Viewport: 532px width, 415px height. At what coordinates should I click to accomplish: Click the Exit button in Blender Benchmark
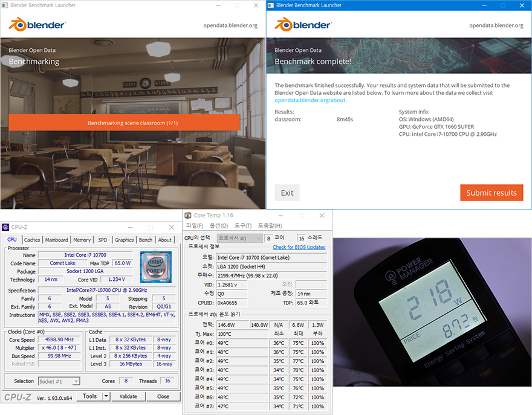pyautogui.click(x=287, y=193)
